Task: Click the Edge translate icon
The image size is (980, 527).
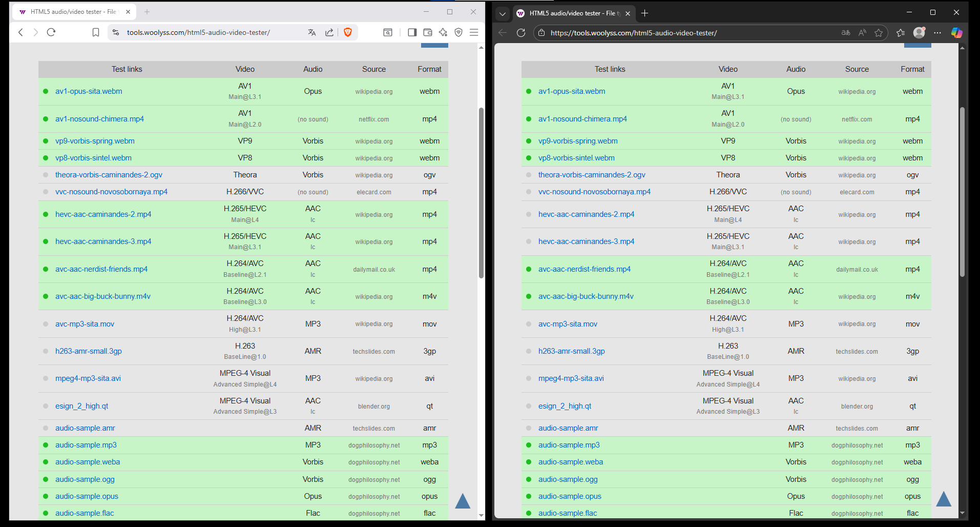Action: [x=846, y=33]
